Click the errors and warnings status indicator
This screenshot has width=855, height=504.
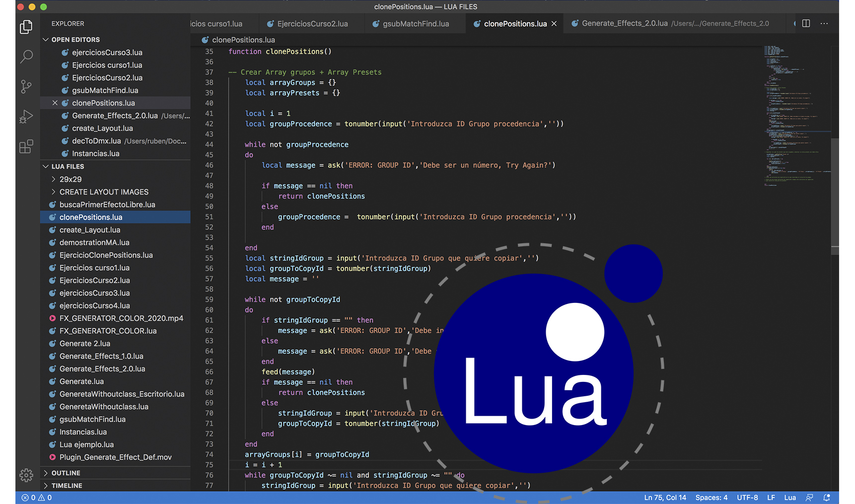37,498
